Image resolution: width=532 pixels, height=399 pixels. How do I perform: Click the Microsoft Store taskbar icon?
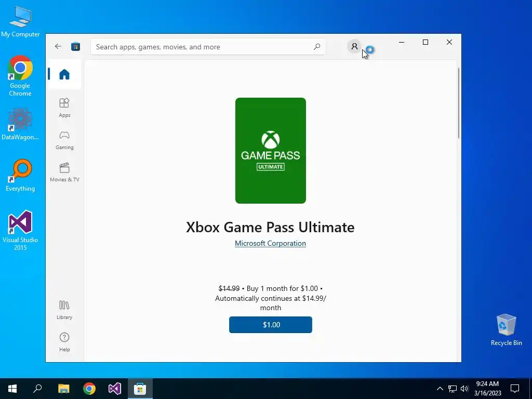(x=140, y=389)
